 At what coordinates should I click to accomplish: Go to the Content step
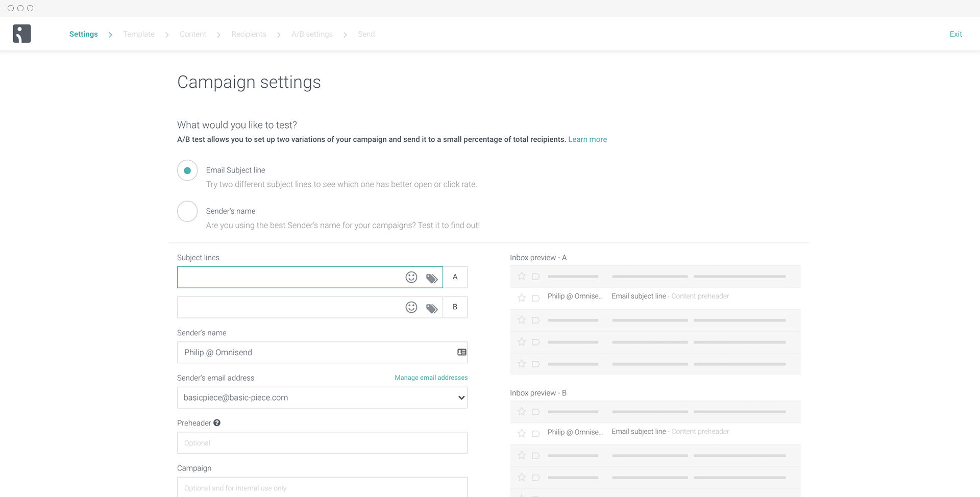pos(193,34)
